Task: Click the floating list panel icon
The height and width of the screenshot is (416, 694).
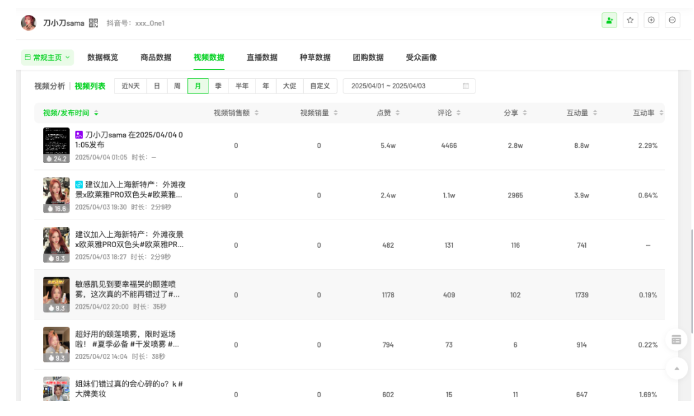Action: pos(676,340)
